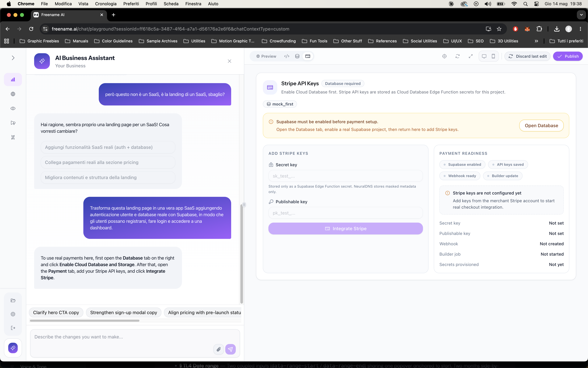The height and width of the screenshot is (368, 588).
Task: Focus the Publishable key input field
Action: point(346,213)
